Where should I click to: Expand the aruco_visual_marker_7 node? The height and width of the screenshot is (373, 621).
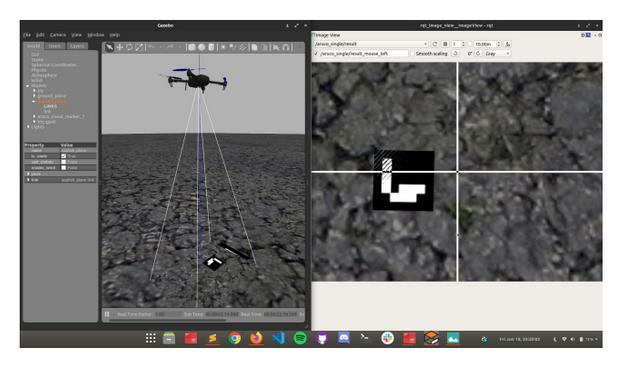point(34,116)
